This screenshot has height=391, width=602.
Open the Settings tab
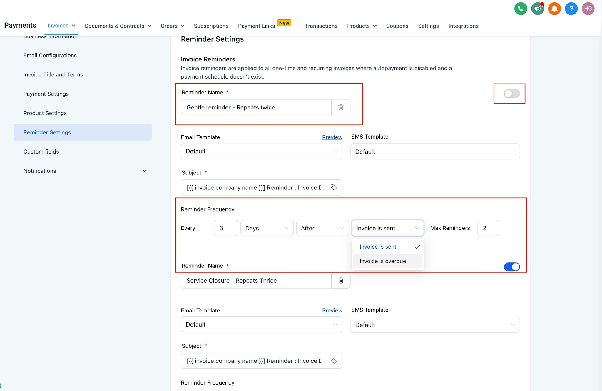428,26
